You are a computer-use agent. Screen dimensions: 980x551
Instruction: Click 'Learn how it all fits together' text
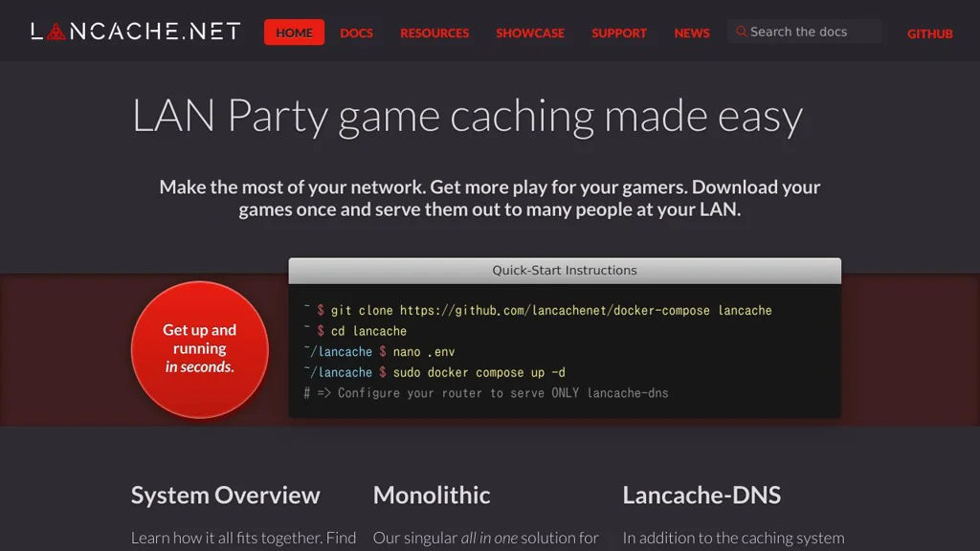(243, 538)
